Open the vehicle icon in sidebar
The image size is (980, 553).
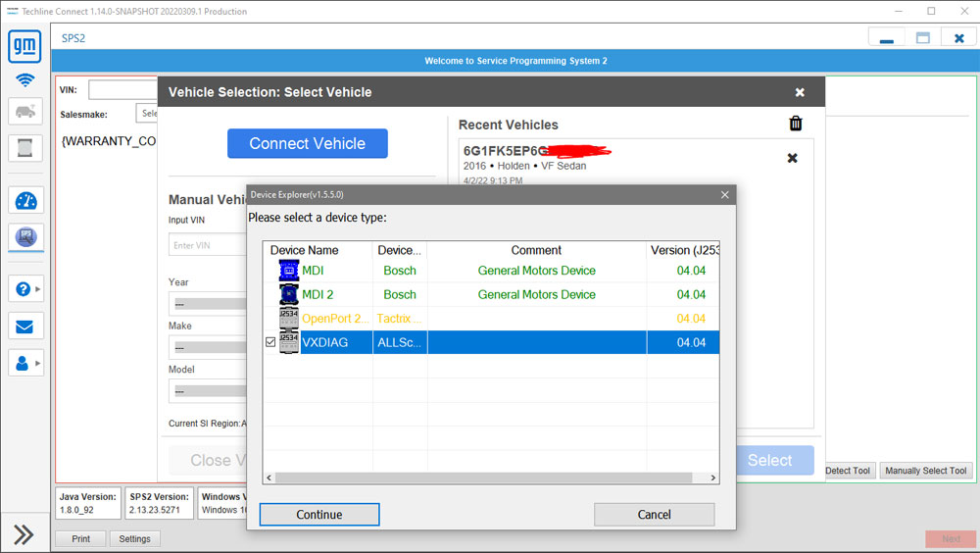24,111
